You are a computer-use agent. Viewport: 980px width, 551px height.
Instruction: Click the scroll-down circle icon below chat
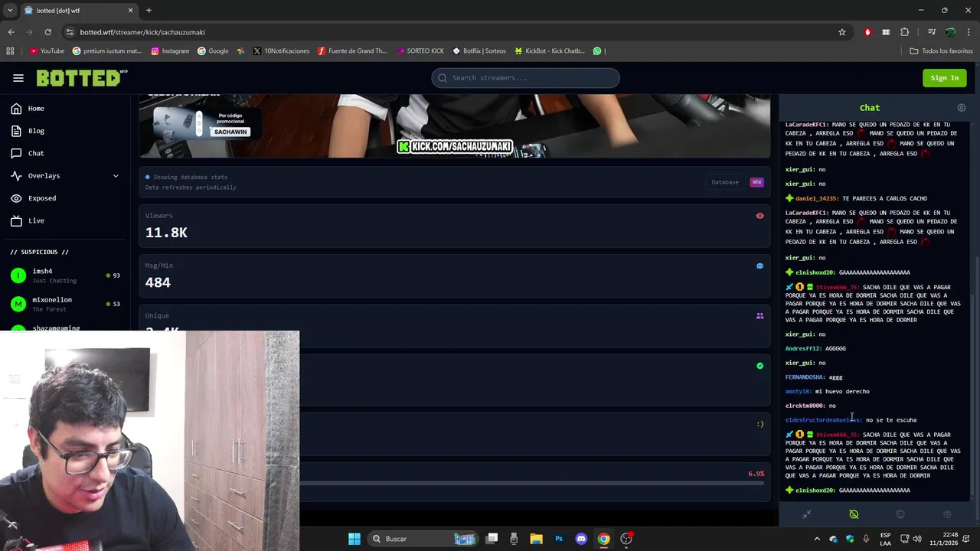pyautogui.click(x=947, y=514)
